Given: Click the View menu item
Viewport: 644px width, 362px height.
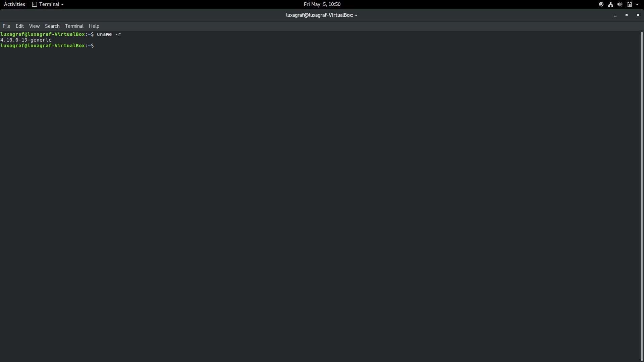Looking at the screenshot, I should 34,25.
